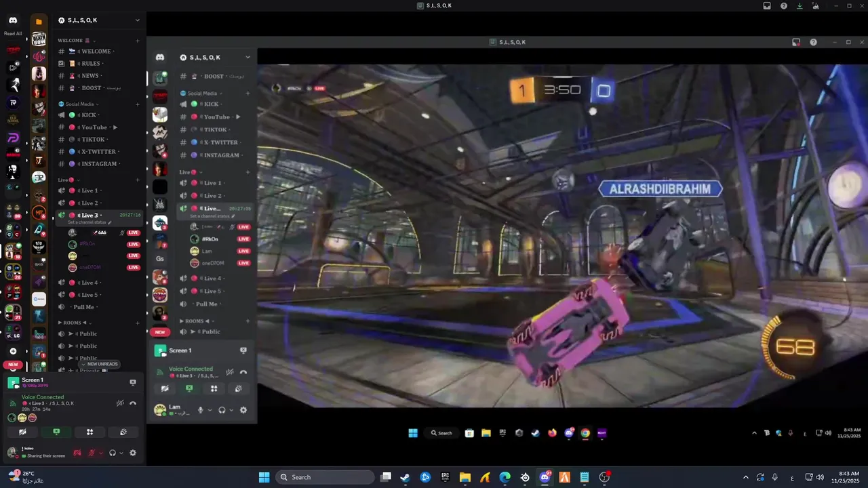The image size is (868, 488).
Task: Open Microsoft Edge from the taskbar
Action: (x=505, y=477)
